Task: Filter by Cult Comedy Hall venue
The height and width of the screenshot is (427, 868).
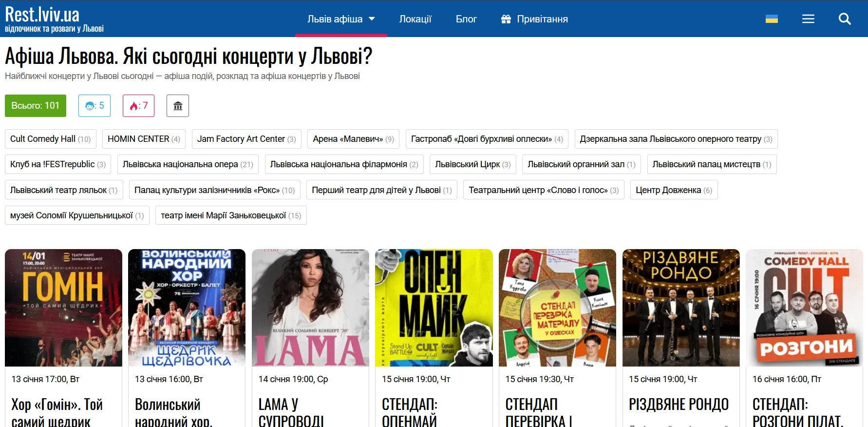Action: point(51,139)
